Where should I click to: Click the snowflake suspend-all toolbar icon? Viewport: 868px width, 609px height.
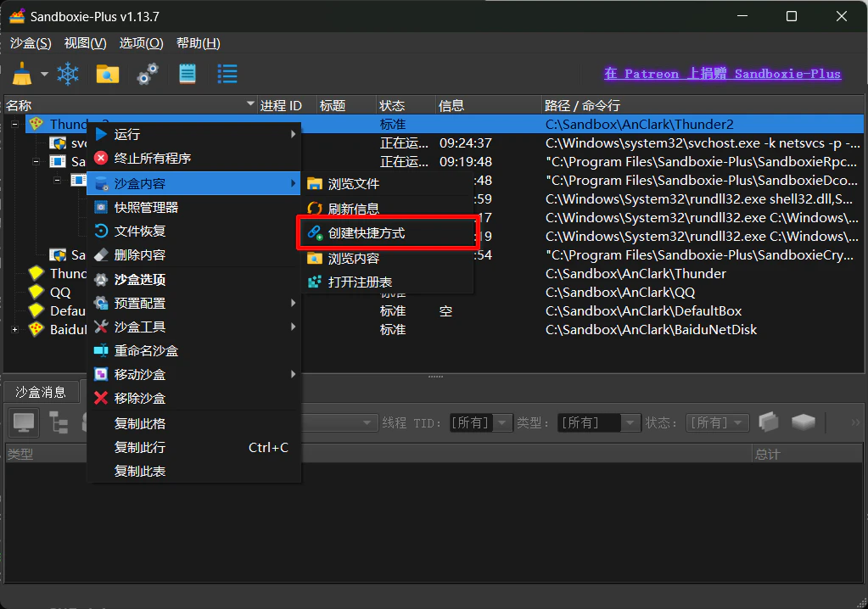(68, 74)
